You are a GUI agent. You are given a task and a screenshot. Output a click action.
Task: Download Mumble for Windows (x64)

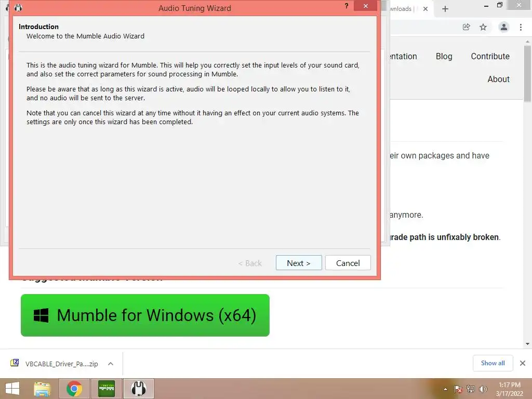coord(145,315)
